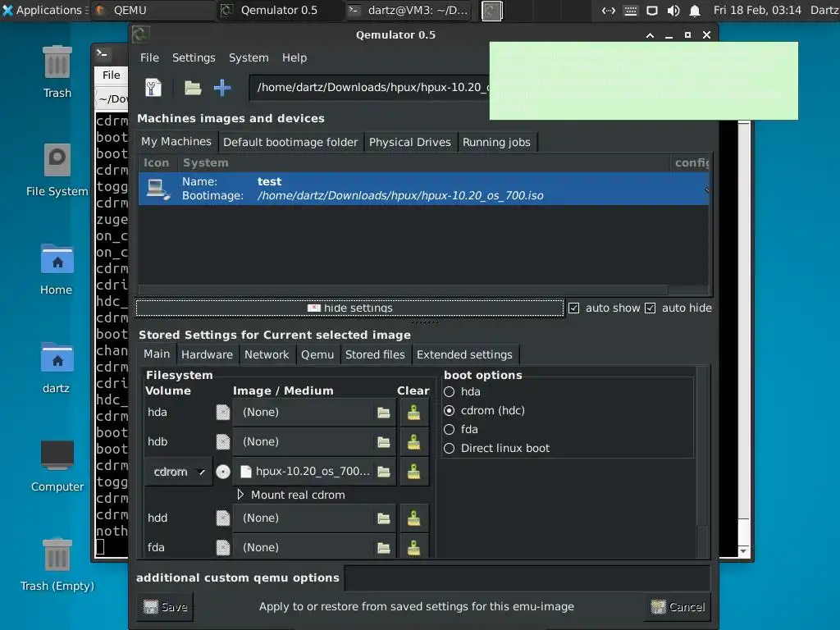Select the test machine row
The width and height of the screenshot is (840, 630).
pos(424,189)
